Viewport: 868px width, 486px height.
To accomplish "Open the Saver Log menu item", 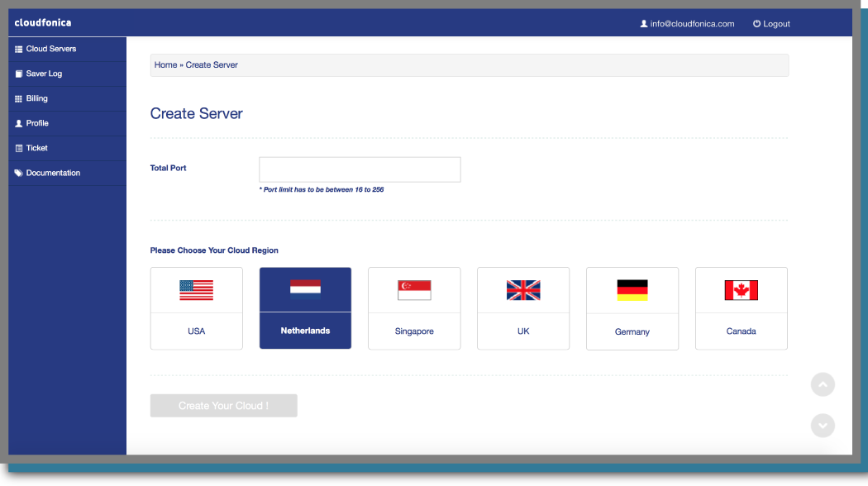I will click(x=68, y=74).
